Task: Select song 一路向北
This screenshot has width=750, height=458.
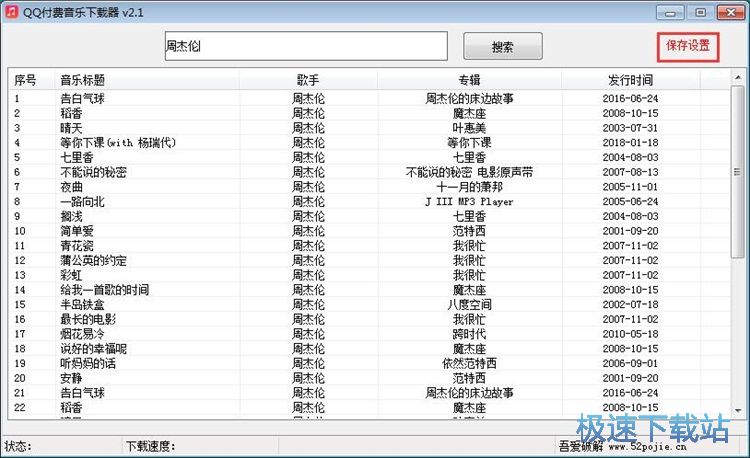Action: (x=82, y=202)
